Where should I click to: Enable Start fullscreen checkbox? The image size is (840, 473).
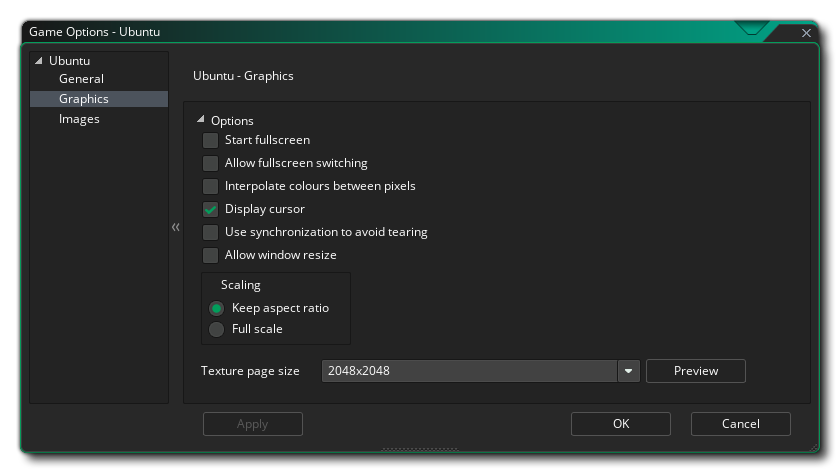point(210,140)
